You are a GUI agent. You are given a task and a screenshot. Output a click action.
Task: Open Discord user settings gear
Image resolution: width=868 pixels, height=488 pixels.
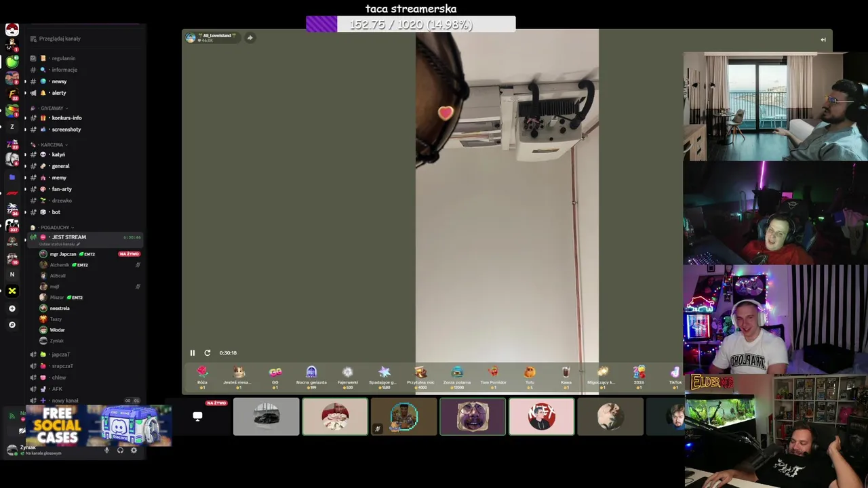134,450
